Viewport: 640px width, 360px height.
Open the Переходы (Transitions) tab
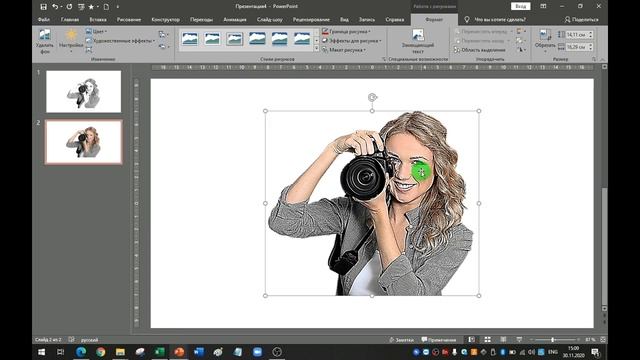[201, 19]
